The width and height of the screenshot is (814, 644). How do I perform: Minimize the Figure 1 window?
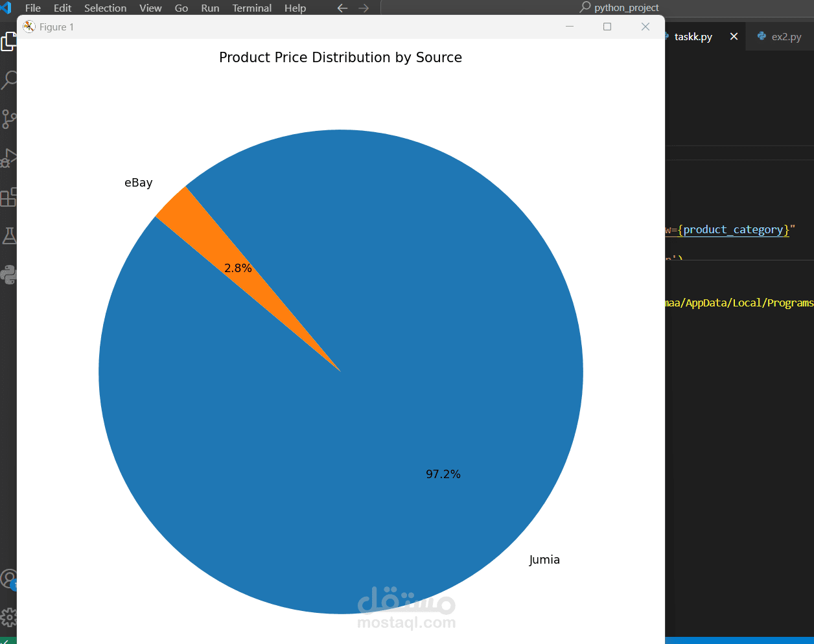[570, 27]
